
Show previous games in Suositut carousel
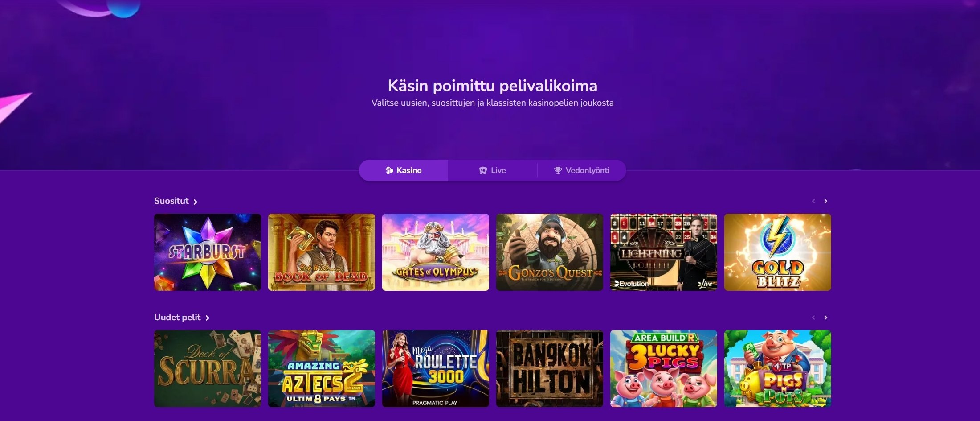(813, 201)
